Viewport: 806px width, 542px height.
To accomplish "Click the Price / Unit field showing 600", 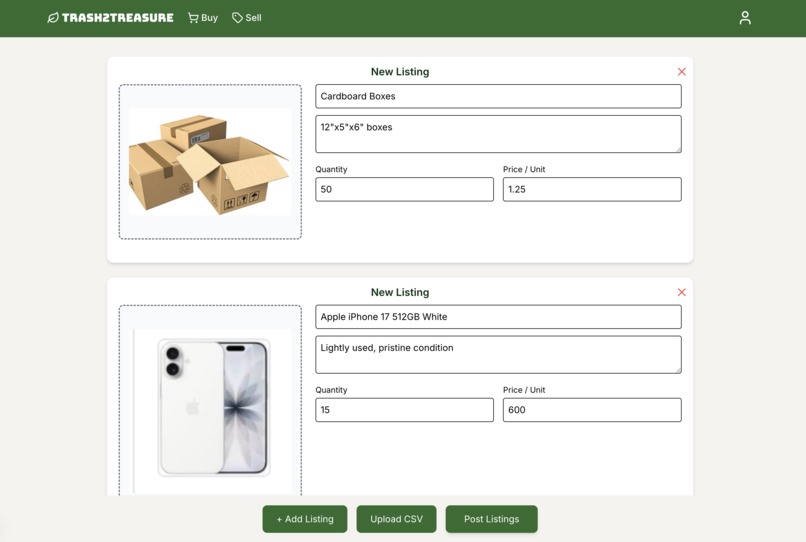I will click(x=592, y=410).
